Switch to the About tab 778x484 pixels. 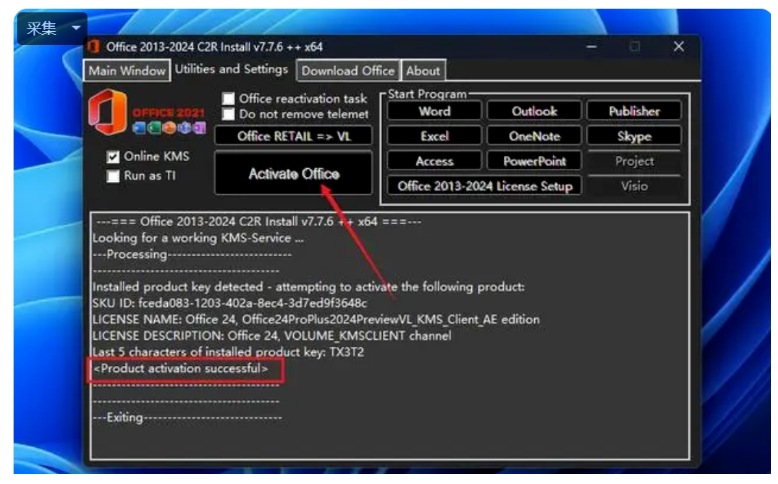point(423,70)
